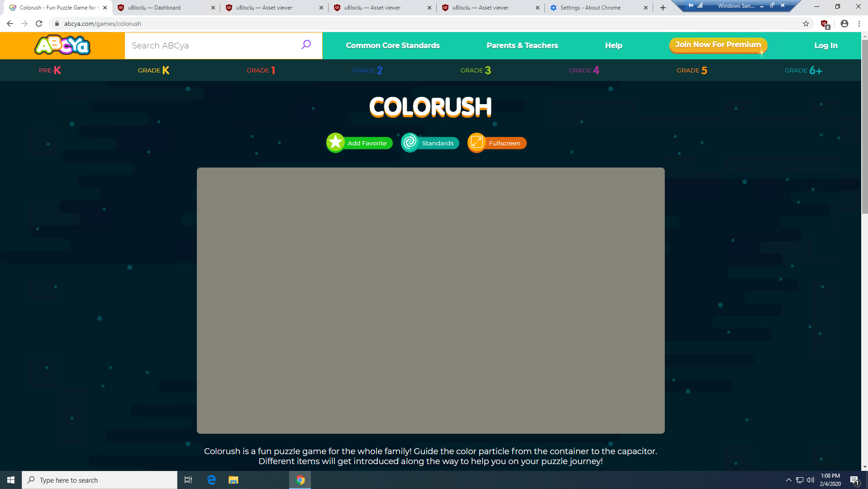
Task: Click the purple search magnifier icon
Action: point(306,44)
